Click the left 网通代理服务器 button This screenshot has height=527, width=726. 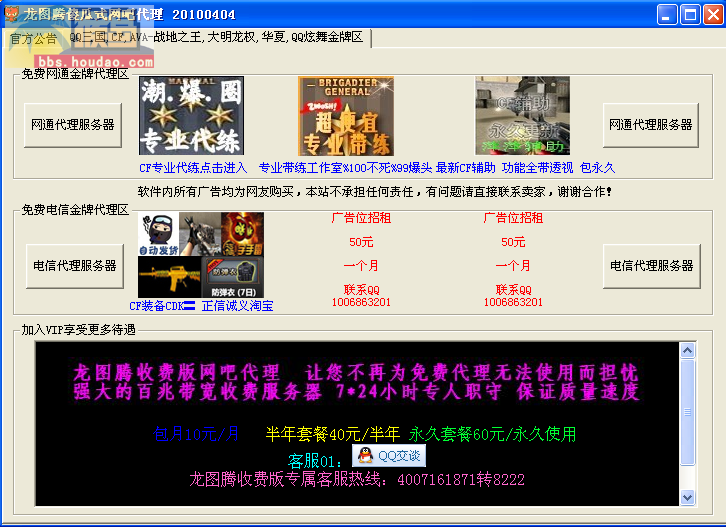73,125
